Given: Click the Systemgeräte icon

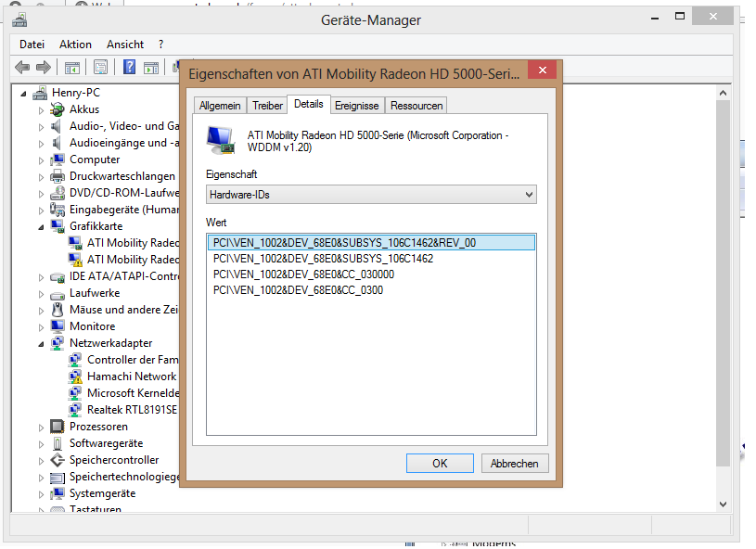Looking at the screenshot, I should pos(58,493).
